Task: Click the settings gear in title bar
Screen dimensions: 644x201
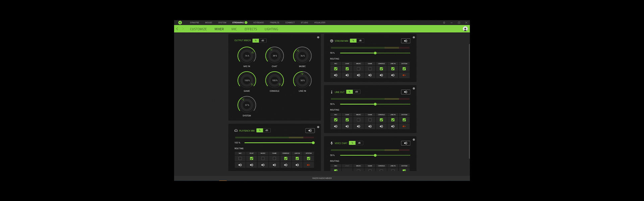Action: [x=444, y=23]
